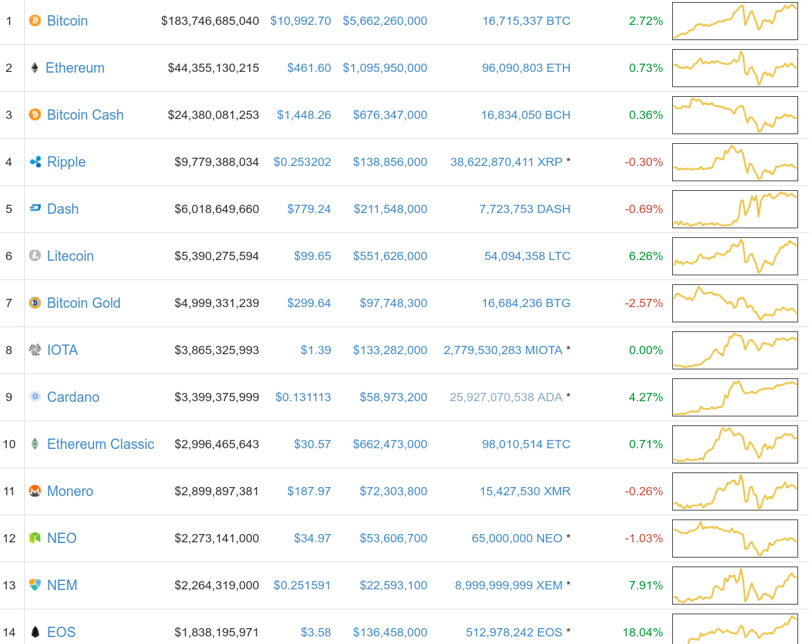
Task: Click the EOS logo icon
Action: pos(35,632)
